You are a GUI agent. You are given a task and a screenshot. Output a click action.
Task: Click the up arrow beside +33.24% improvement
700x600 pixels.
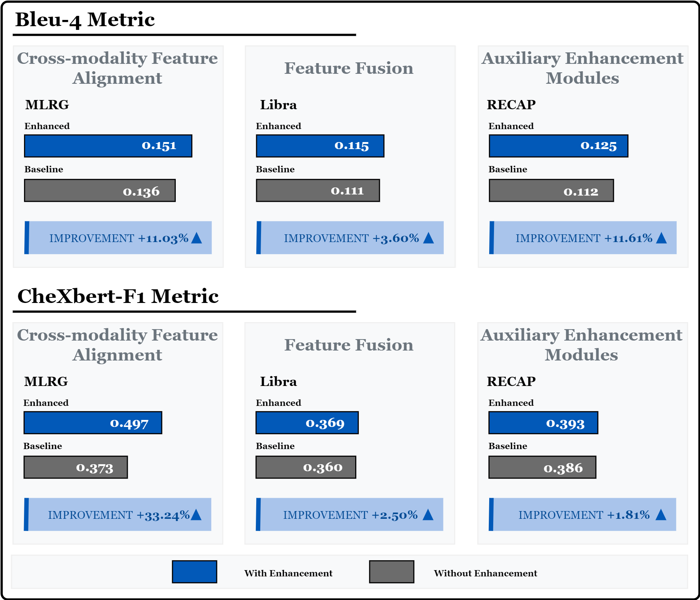point(196,514)
